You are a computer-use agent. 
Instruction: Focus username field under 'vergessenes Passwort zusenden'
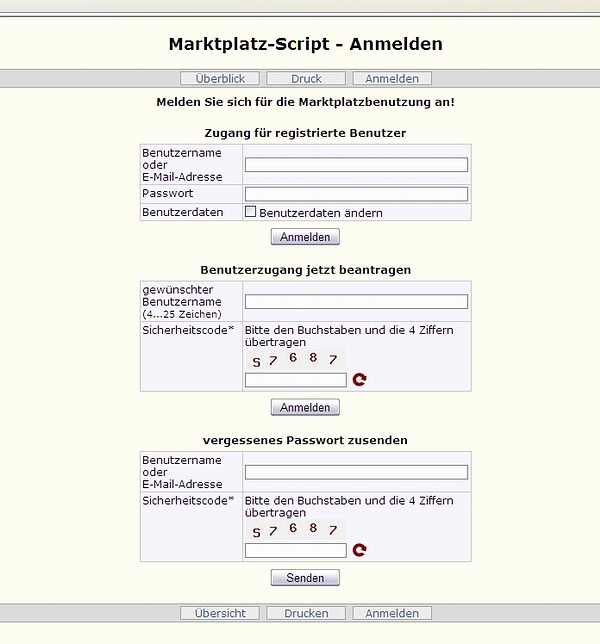click(x=356, y=472)
